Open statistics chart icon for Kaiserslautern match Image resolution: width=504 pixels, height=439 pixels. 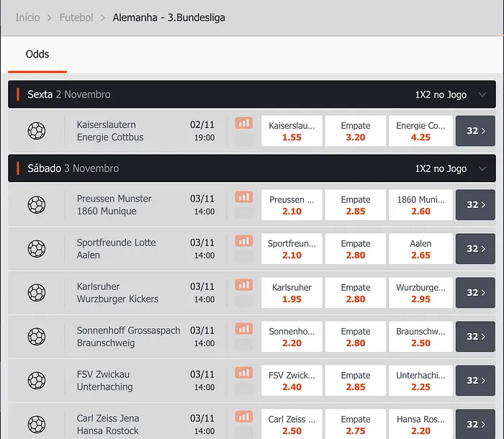(244, 123)
